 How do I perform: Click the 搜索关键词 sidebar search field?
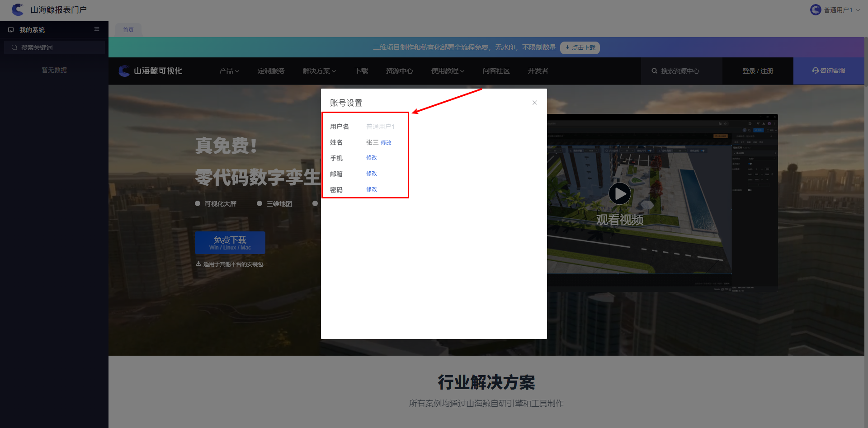click(x=54, y=47)
